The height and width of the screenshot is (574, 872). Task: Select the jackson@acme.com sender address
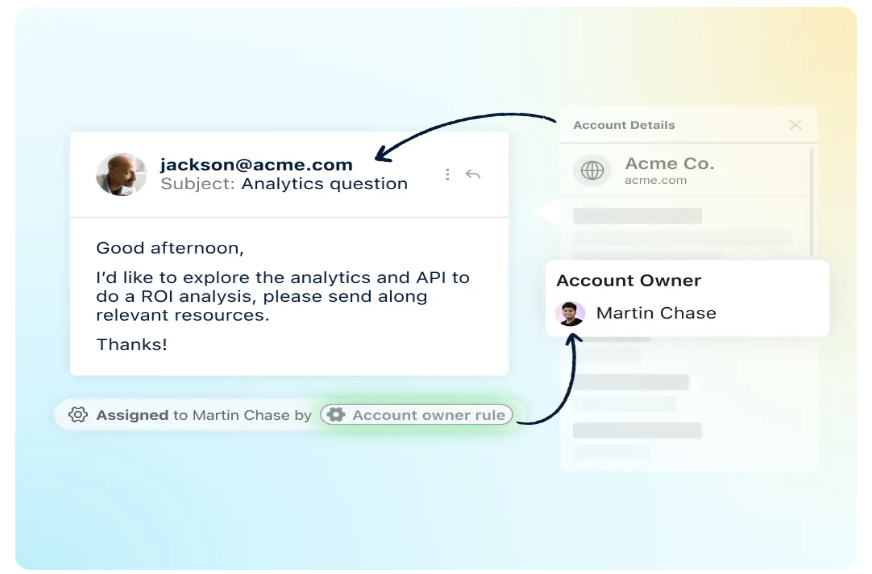[256, 165]
